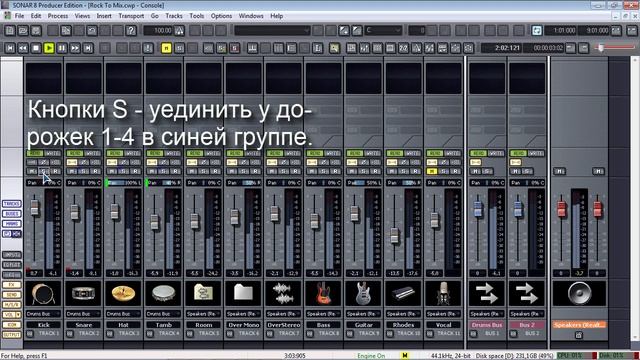The image size is (640, 360).
Task: Click the Rhodes keyboard track icon
Action: click(x=403, y=293)
